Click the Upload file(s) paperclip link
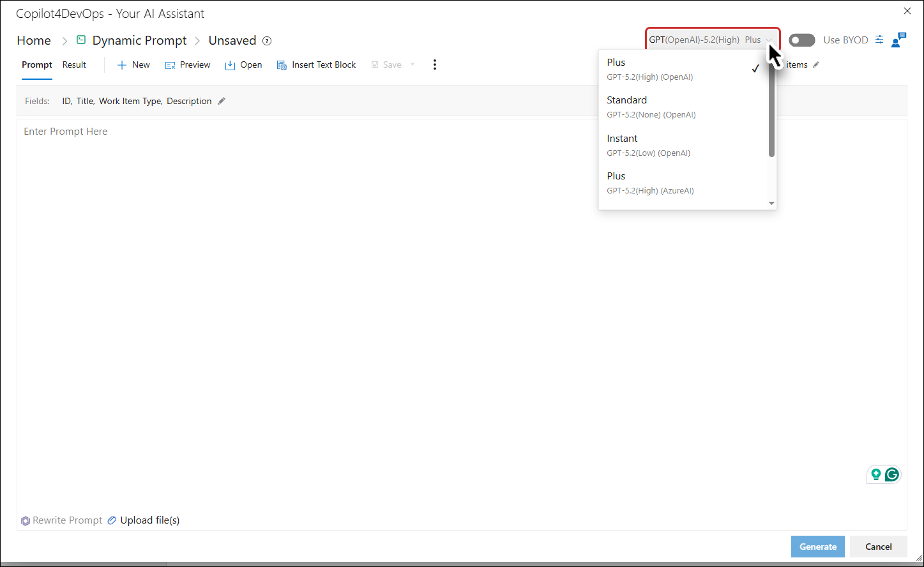Screen dimensions: 924x567 [144, 520]
